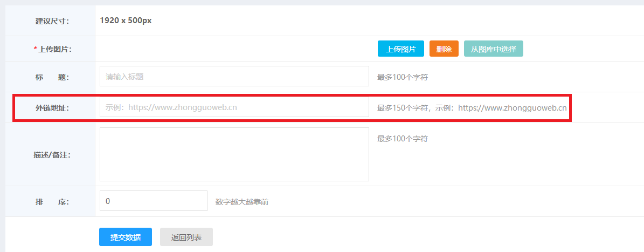
Task: Click 最多100个字符 hint beside description box
Action: click(403, 139)
